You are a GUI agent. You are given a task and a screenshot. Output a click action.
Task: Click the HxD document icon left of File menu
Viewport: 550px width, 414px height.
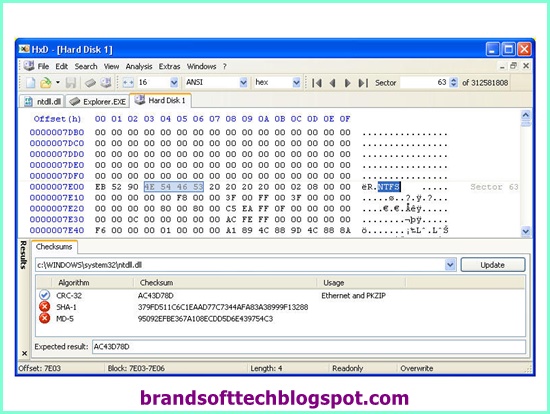pos(29,66)
